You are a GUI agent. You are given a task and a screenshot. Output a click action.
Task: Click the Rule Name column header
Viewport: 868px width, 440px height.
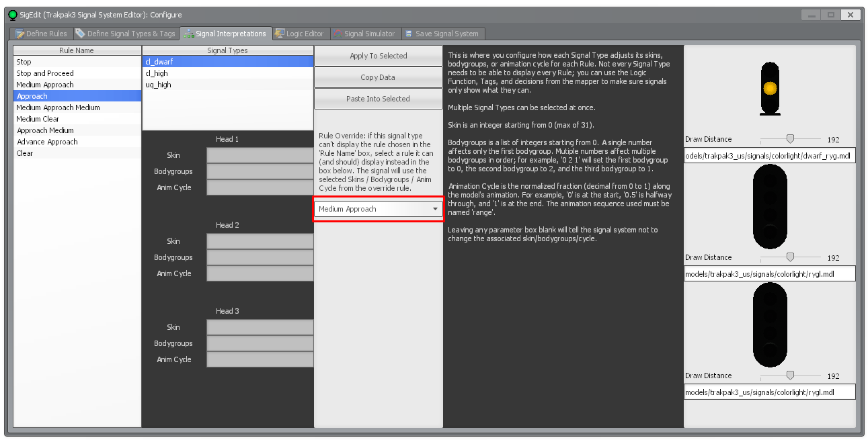pyautogui.click(x=77, y=50)
